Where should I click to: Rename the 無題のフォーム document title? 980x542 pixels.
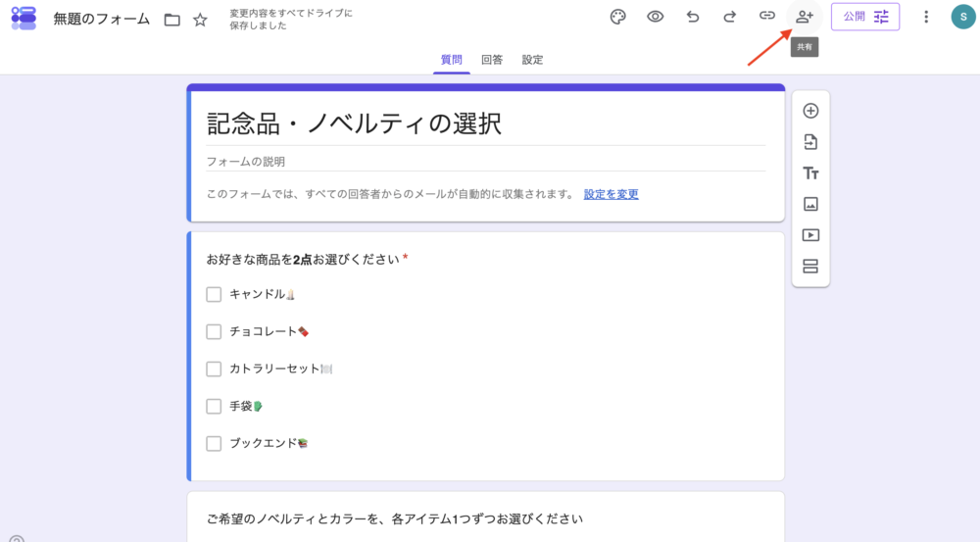[101, 20]
